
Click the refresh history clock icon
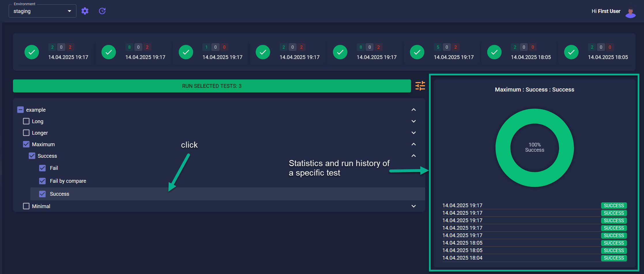point(102,11)
